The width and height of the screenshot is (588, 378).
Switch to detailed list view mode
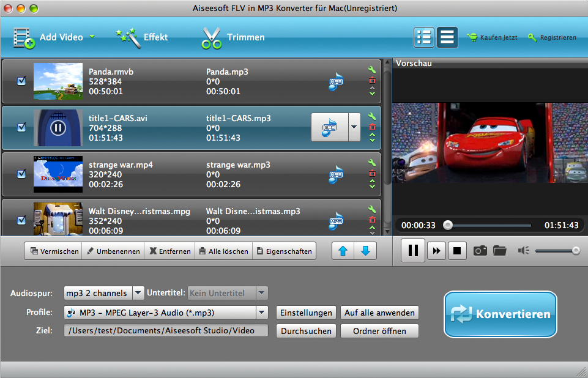[x=424, y=37]
